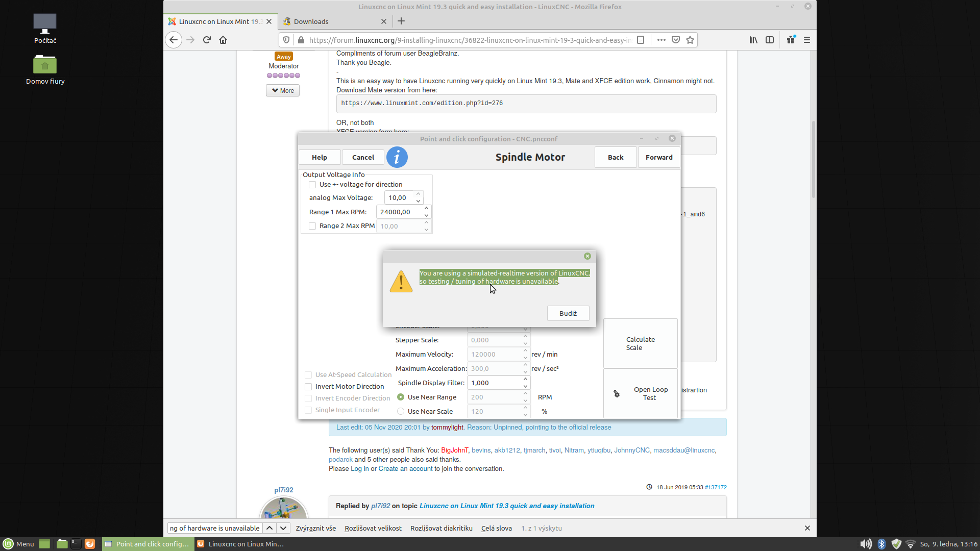Open Firefox home page
The image size is (980, 551).
tap(223, 40)
